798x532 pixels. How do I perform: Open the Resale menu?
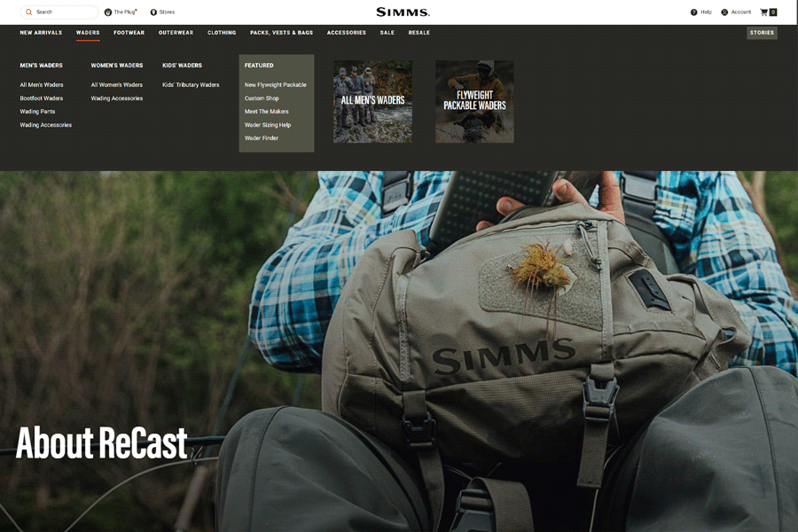(x=419, y=33)
